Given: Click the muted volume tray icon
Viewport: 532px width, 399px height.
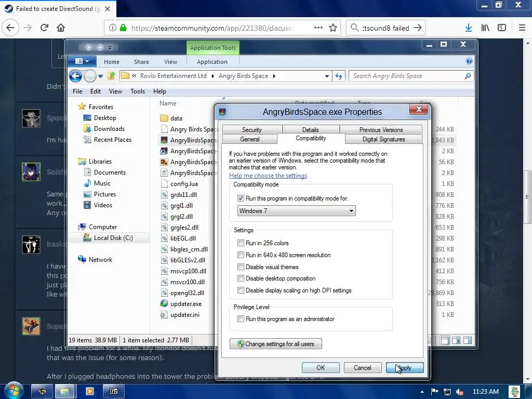Looking at the screenshot, I should pos(460,392).
